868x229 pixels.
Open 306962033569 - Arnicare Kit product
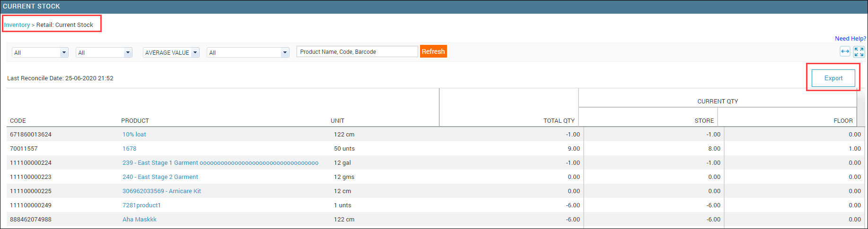click(x=162, y=191)
